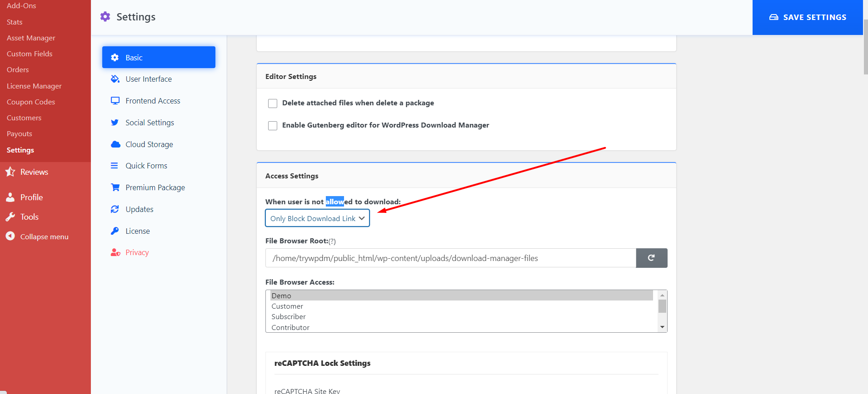Click the Updates refresh arrows icon
Screen dimensions: 868x394
[115, 209]
